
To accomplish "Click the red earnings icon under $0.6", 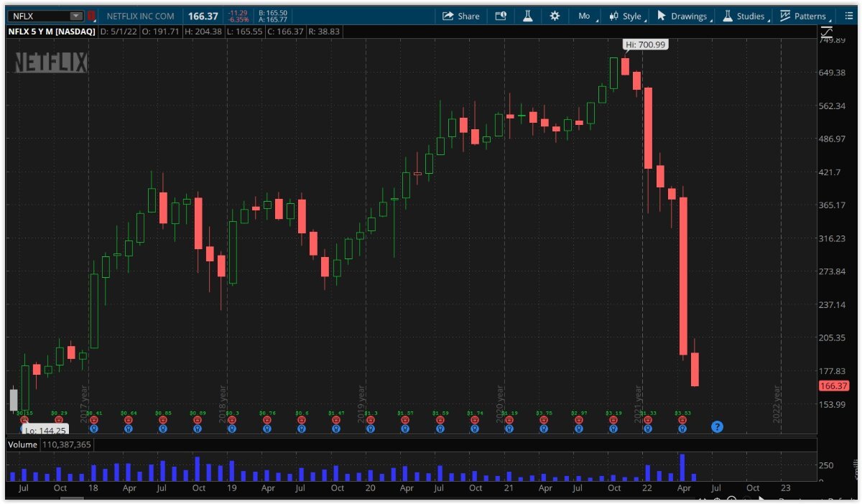I will 302,420.
